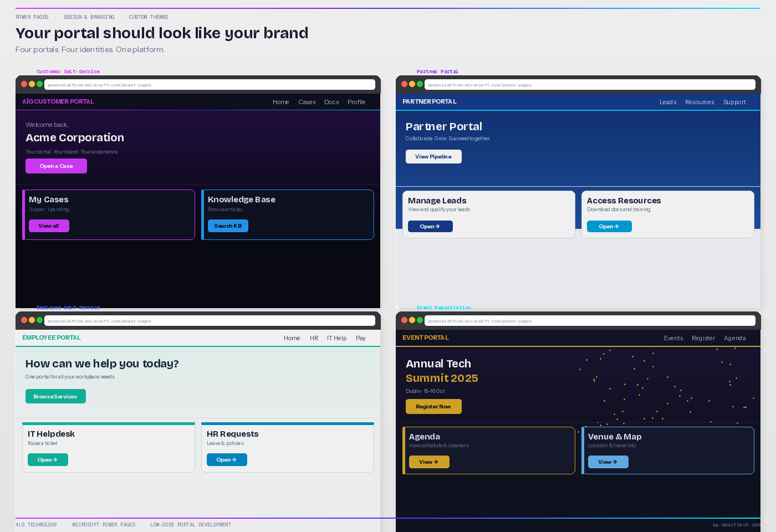This screenshot has width=776, height=532.
Task: Click Browse Services on the Employee Portal
Action: click(x=55, y=396)
